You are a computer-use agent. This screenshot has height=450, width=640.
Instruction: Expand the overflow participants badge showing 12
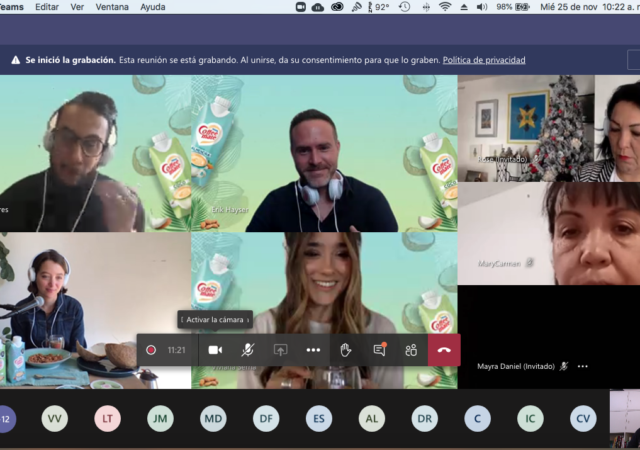point(6,418)
